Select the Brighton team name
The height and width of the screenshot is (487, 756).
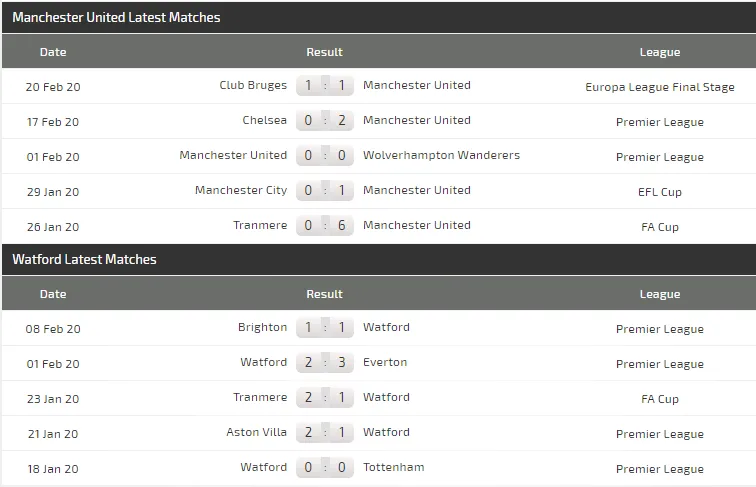point(262,328)
